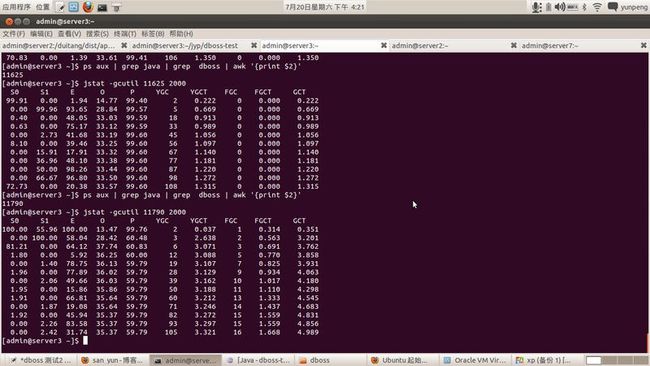The width and height of the screenshot is (650, 366).
Task: Open the 编辑(E) menu in terminal
Action: pos(41,34)
